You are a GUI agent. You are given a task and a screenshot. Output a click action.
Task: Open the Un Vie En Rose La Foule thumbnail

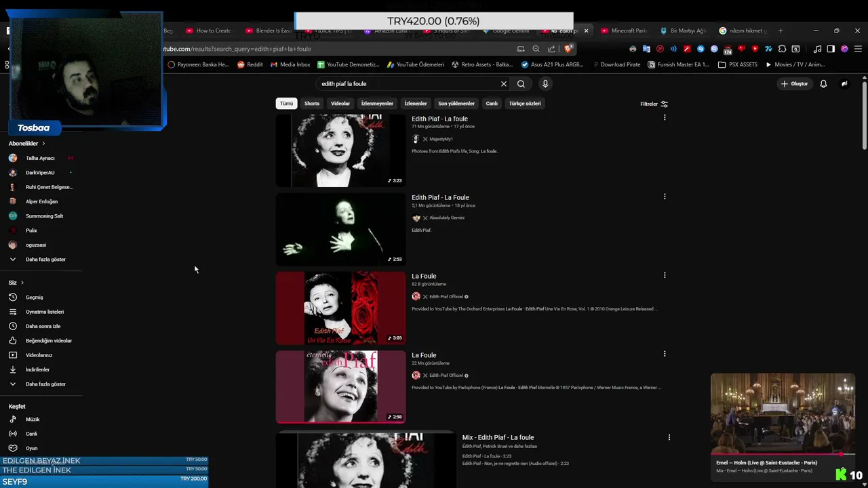340,308
